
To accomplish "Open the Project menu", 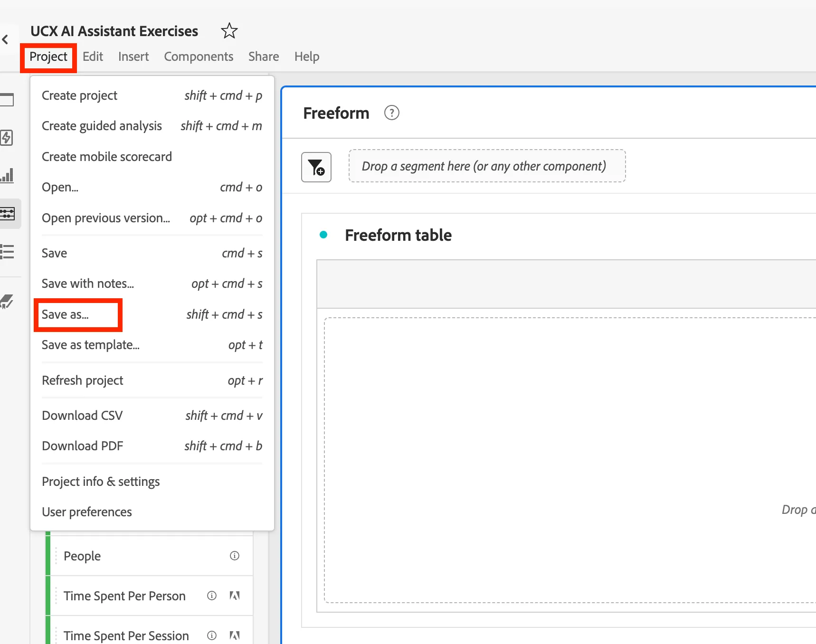I will 48,57.
